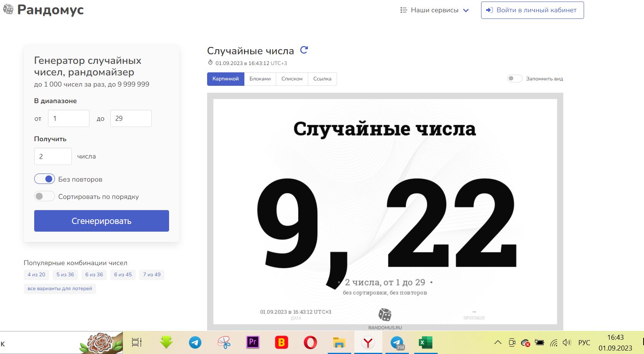The width and height of the screenshot is (644, 354).
Task: Open Adobe Premiere Pro from taskbar
Action: coord(252,342)
